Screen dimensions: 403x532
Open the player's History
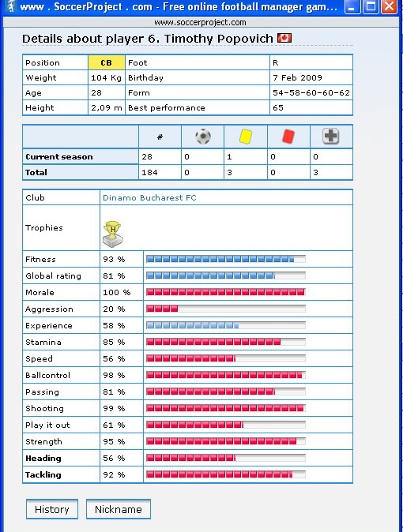52,509
